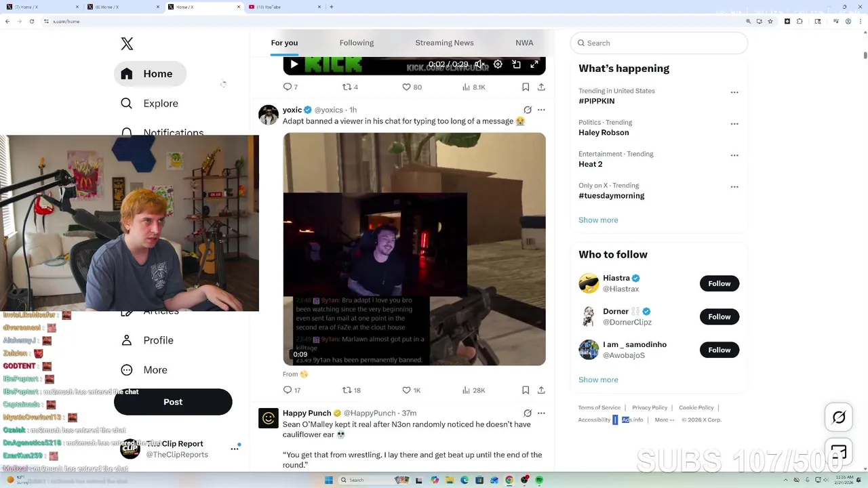
Task: Open the Grok floating button
Action: coord(839,418)
